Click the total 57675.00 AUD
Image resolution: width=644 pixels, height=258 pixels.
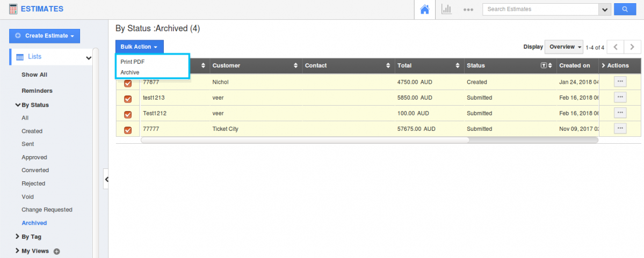pos(416,129)
